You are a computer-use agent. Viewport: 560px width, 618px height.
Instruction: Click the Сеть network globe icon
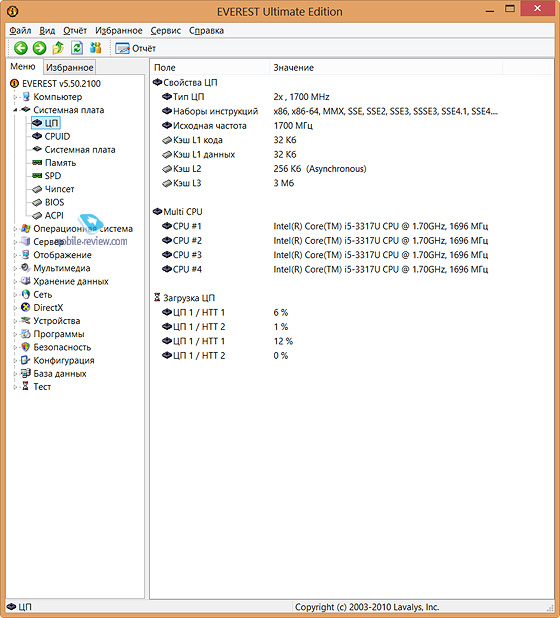pyautogui.click(x=26, y=294)
